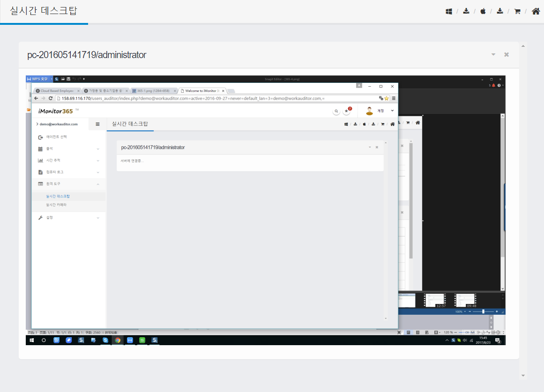The height and width of the screenshot is (392, 544).
Task: Click the 시간 추적 chart icon in remote sidebar
Action: coord(40,160)
